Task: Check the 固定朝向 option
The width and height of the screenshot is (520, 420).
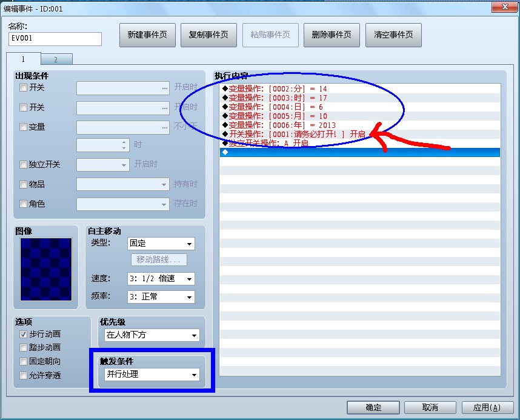Action: 23,361
